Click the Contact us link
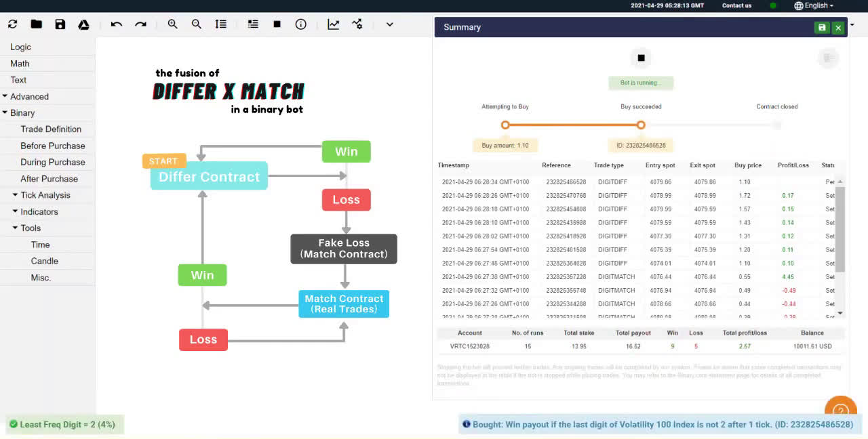The height and width of the screenshot is (439, 868). tap(736, 5)
